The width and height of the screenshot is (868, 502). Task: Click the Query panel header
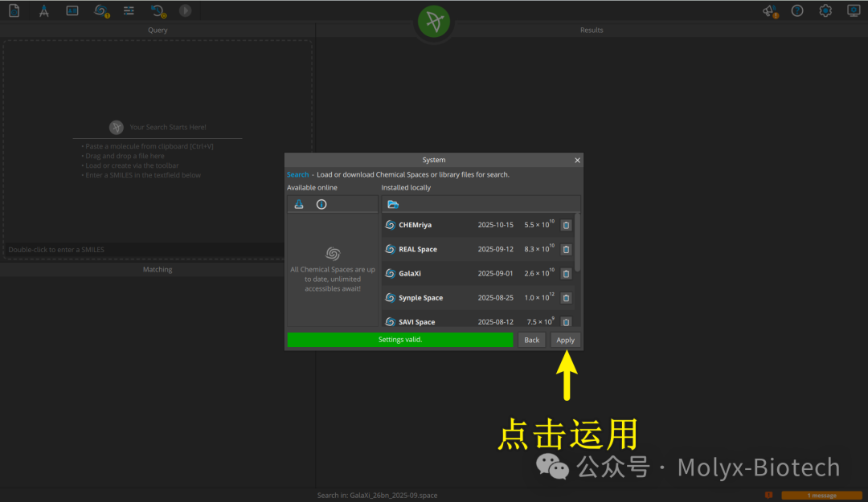(x=158, y=30)
